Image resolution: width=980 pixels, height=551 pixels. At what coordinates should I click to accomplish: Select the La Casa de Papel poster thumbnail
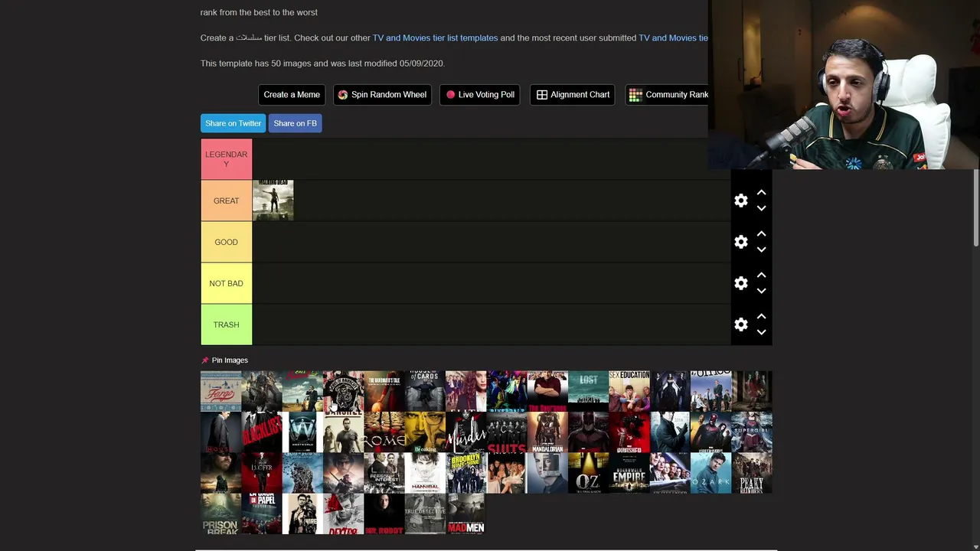262,514
